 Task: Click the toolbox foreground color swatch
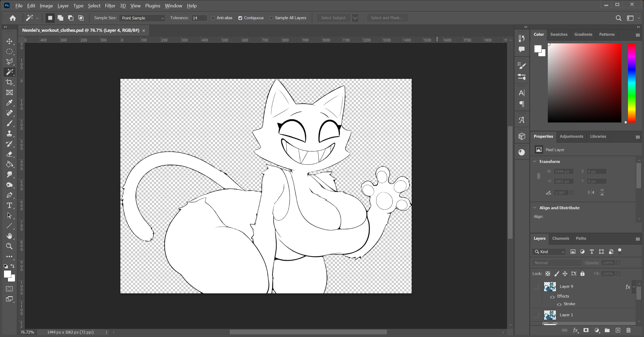click(7, 274)
